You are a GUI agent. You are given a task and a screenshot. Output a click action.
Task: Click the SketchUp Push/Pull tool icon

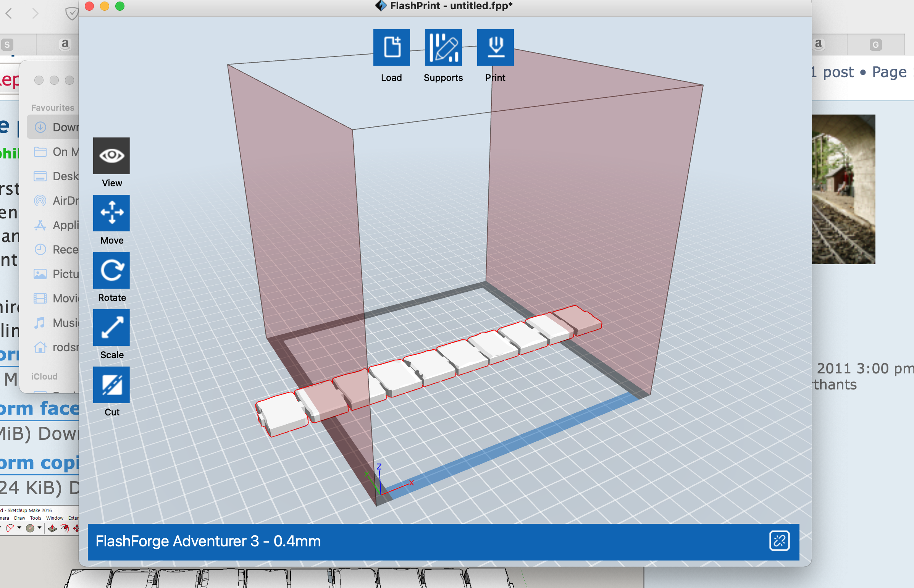[52, 528]
